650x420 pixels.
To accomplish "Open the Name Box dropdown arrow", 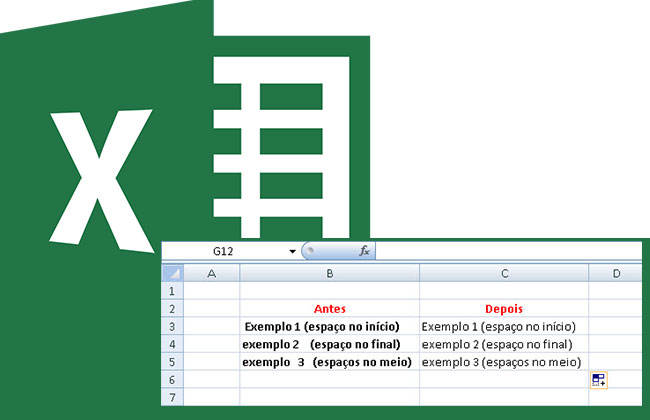I will pos(292,251).
